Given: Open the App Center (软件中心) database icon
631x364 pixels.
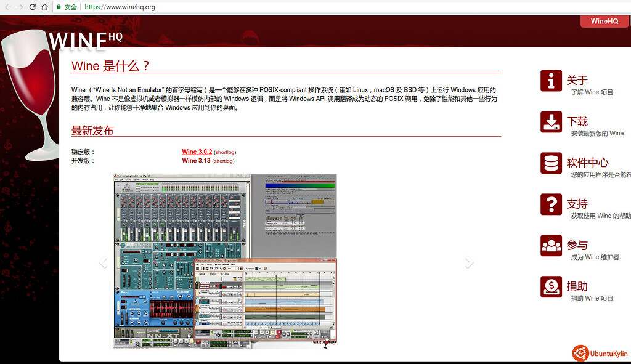Looking at the screenshot, I should click(551, 163).
